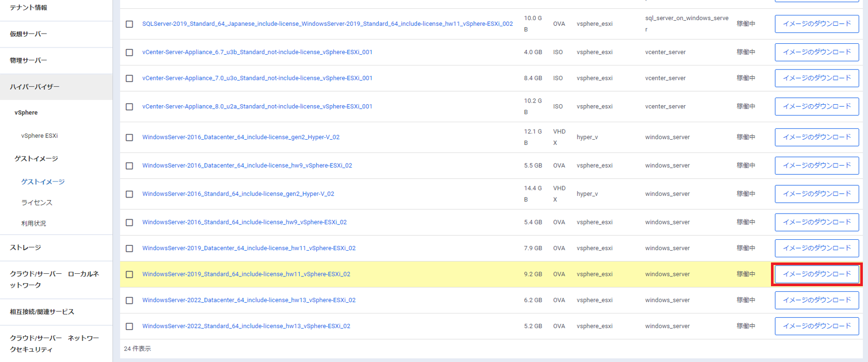Open WindowsServer-2022_Standard hw13 image link
Screen dimensions: 868x362
coord(246,326)
